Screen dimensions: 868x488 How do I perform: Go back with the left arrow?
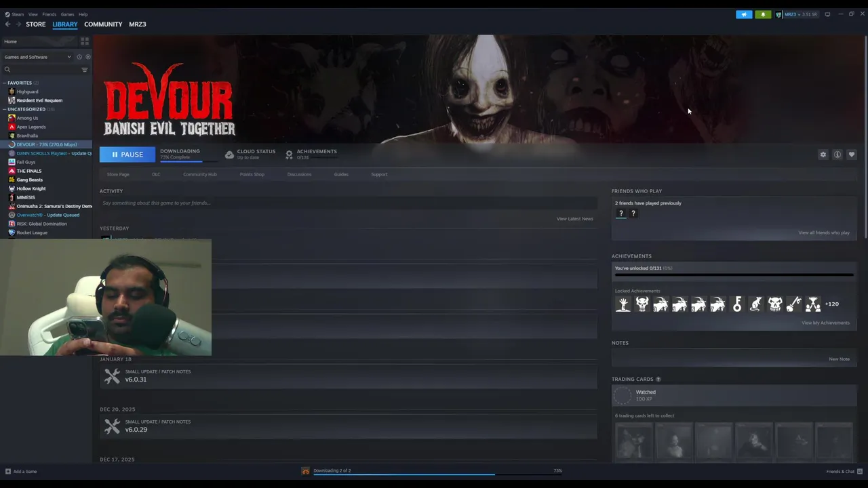coord(8,24)
